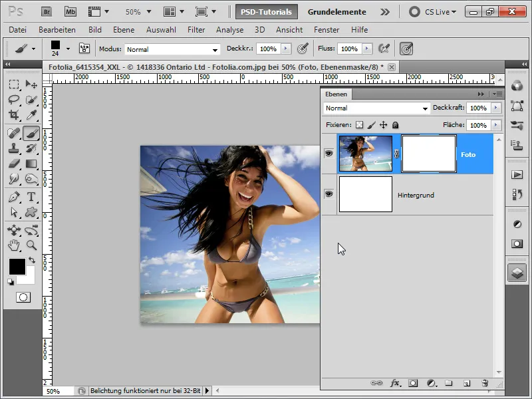Click the trash icon to delete layer
This screenshot has width=532, height=399.
coord(484,383)
